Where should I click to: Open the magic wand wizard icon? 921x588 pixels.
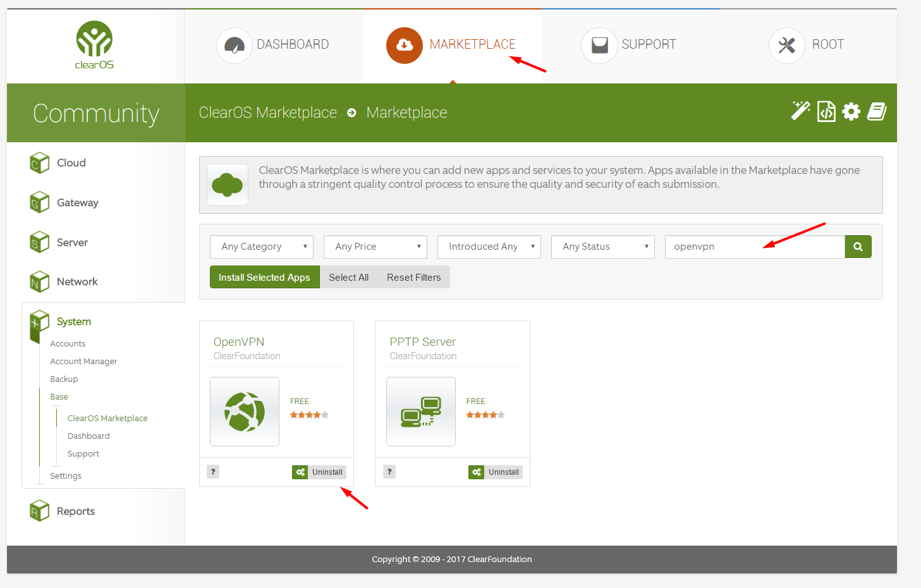point(801,111)
